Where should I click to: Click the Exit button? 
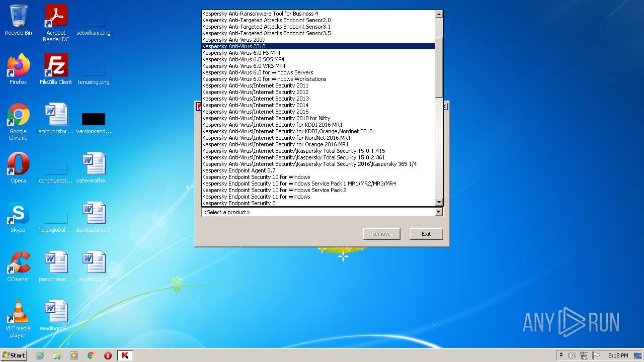(x=426, y=234)
